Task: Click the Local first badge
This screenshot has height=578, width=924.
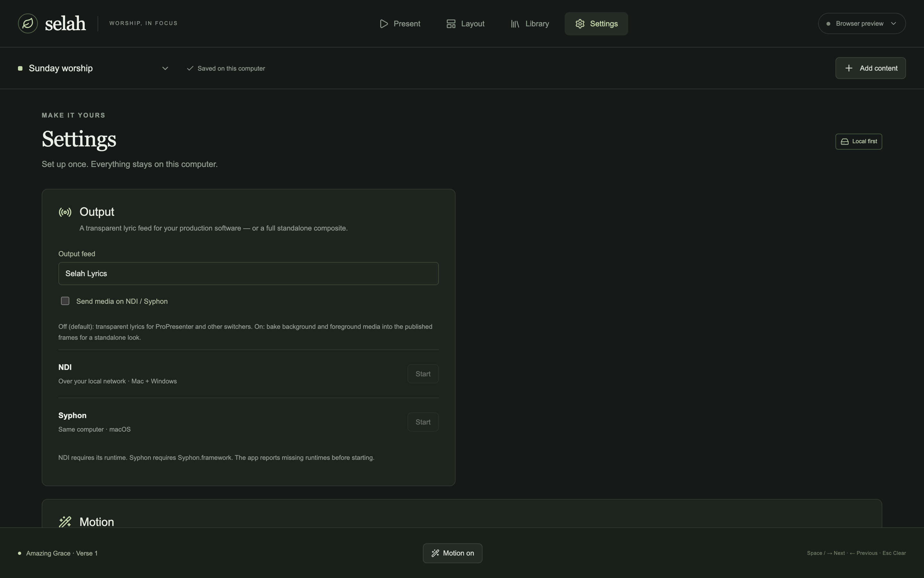Action: click(x=859, y=141)
